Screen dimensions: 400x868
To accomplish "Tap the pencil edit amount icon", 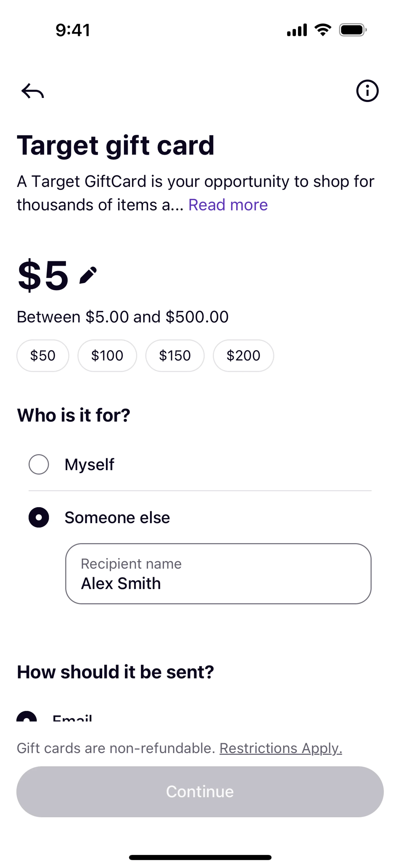I will coord(88,275).
